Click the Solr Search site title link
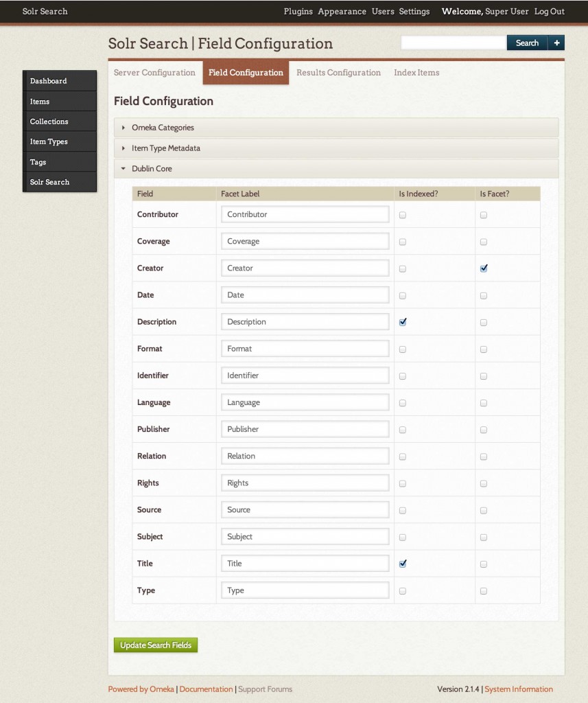588x703 pixels. click(45, 12)
